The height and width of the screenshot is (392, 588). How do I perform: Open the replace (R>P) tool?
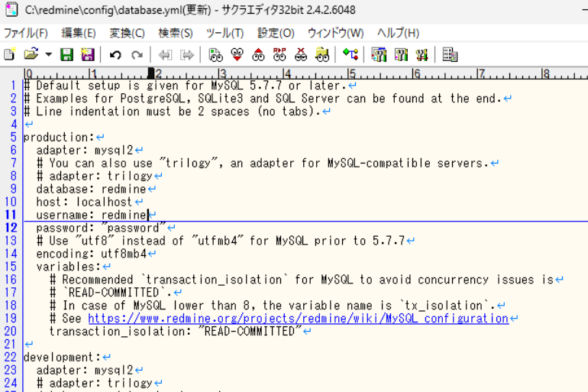[279, 54]
